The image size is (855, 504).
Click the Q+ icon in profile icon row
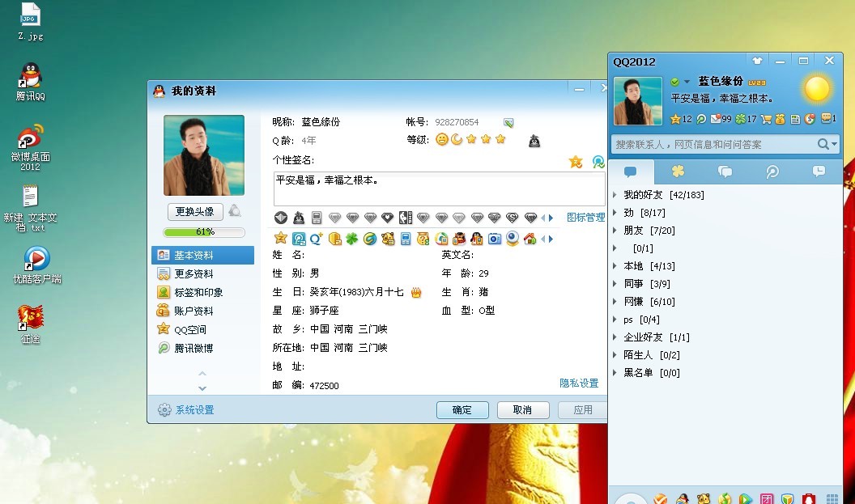pos(317,239)
